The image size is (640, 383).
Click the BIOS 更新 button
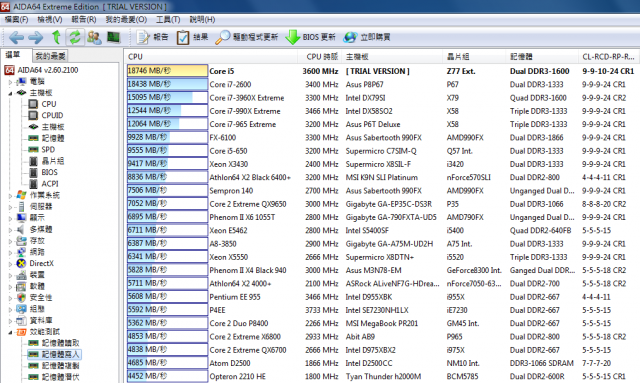(x=310, y=37)
